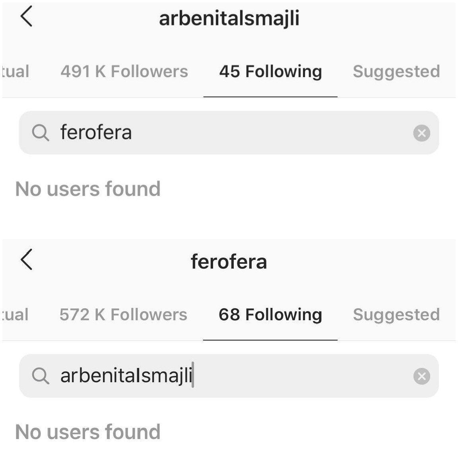
Task: Tap the ferofera profile title
Action: tap(229, 262)
